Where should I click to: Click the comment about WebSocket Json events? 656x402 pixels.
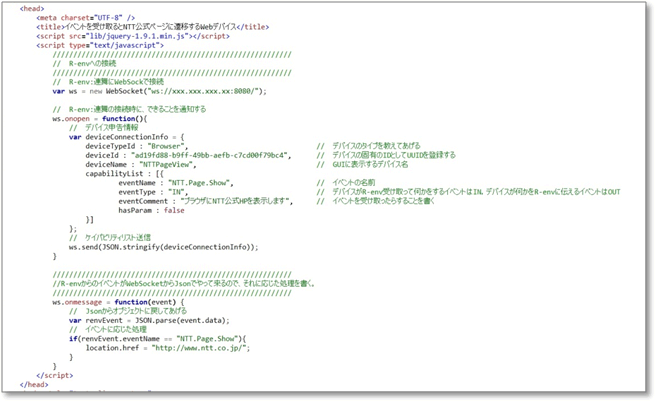click(x=184, y=284)
